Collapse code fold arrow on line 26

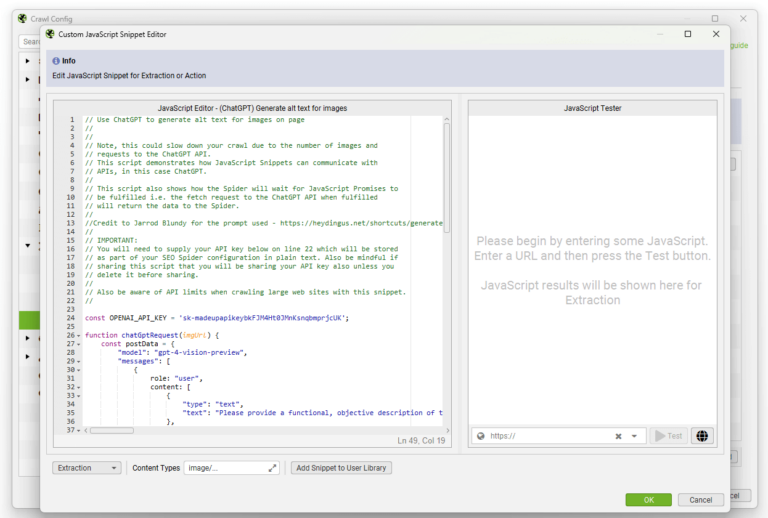[78, 335]
